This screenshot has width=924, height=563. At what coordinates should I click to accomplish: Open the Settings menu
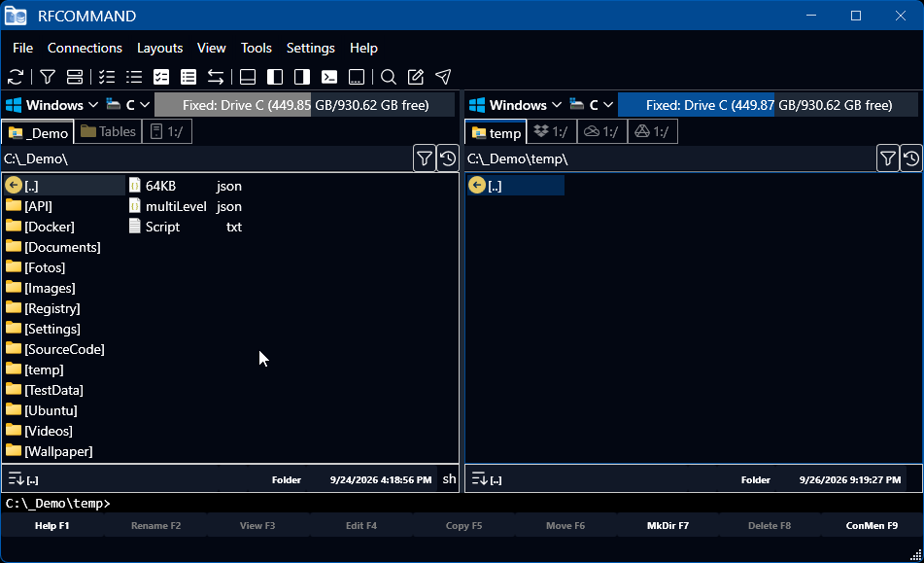(x=311, y=48)
